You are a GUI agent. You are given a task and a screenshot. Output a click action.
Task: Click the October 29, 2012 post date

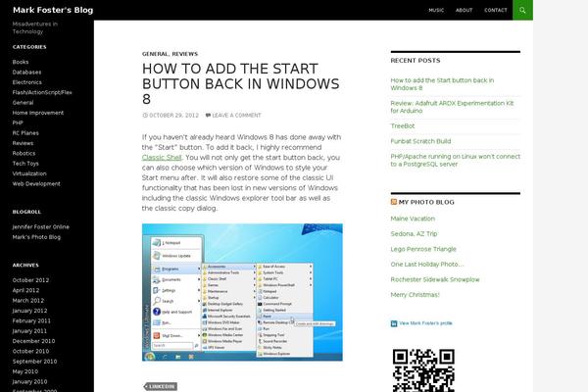tap(174, 116)
